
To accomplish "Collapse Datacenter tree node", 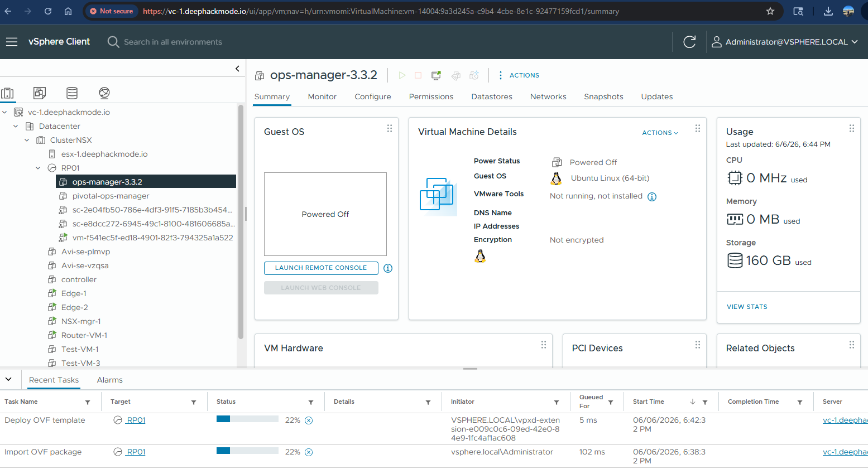I will [x=16, y=126].
